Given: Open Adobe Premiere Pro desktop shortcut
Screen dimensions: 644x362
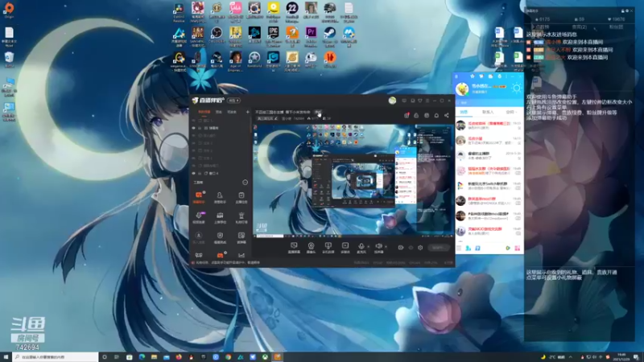Looking at the screenshot, I should pos(311,36).
